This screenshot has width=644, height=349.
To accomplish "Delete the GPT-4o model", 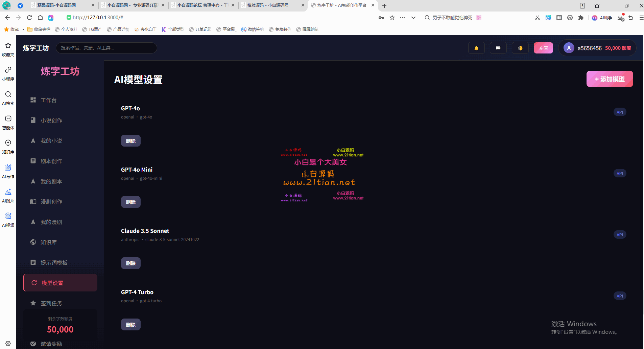I will click(131, 141).
